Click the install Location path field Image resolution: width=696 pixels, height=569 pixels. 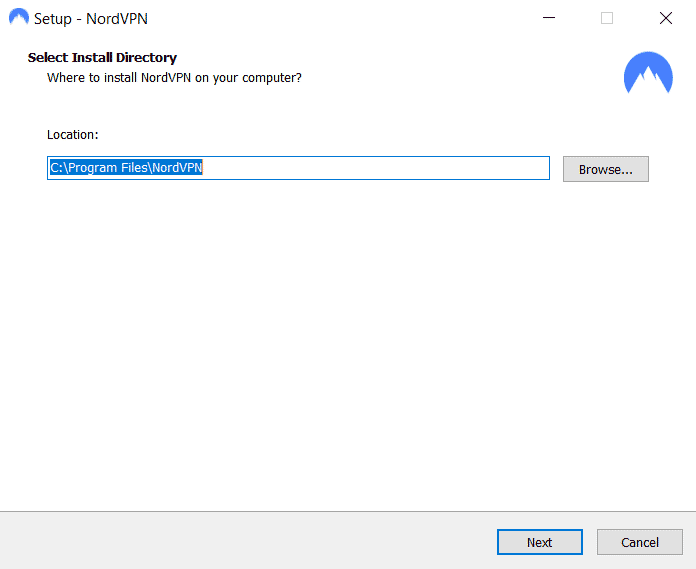tap(298, 168)
